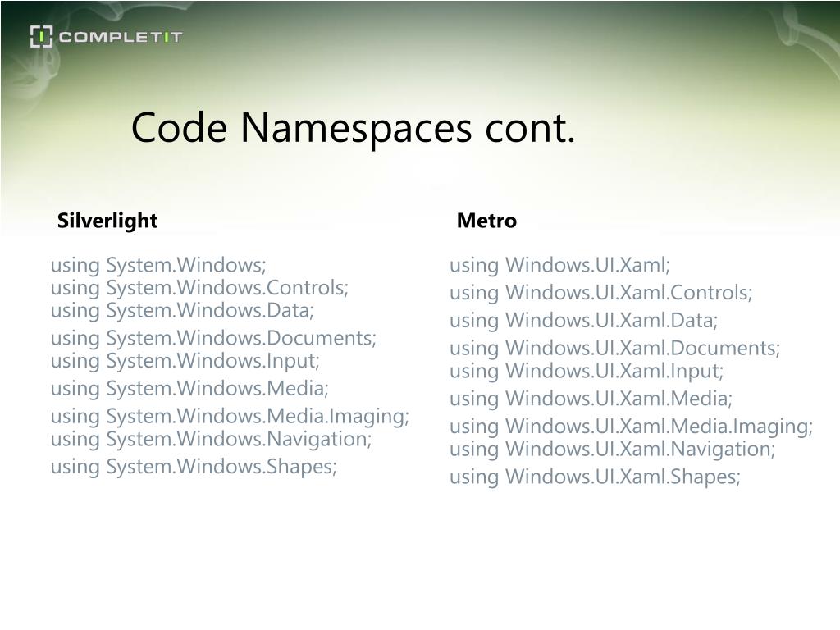
Task: Click the CompletIT logo icon
Action: click(x=41, y=36)
